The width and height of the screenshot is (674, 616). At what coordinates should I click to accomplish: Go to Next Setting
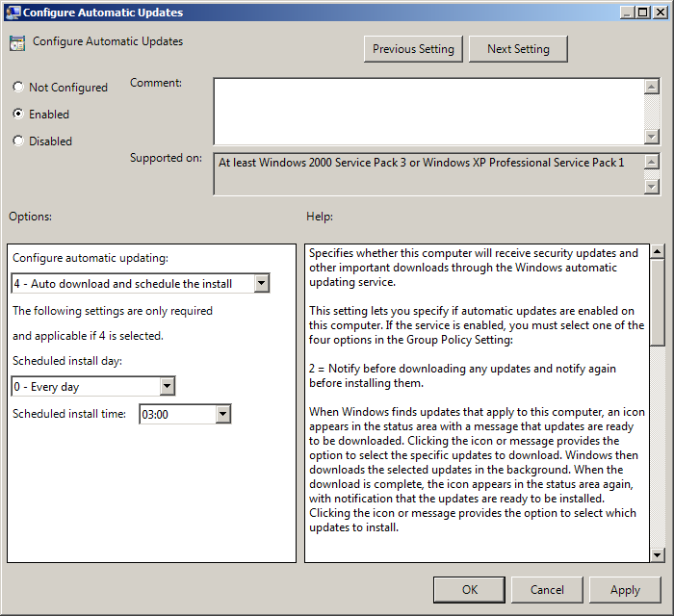[518, 49]
